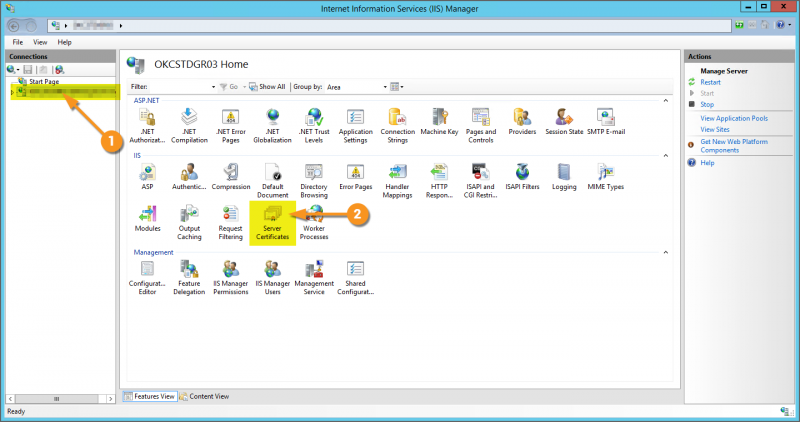Click the address bar path field
800x422 pixels.
[x=390, y=26]
